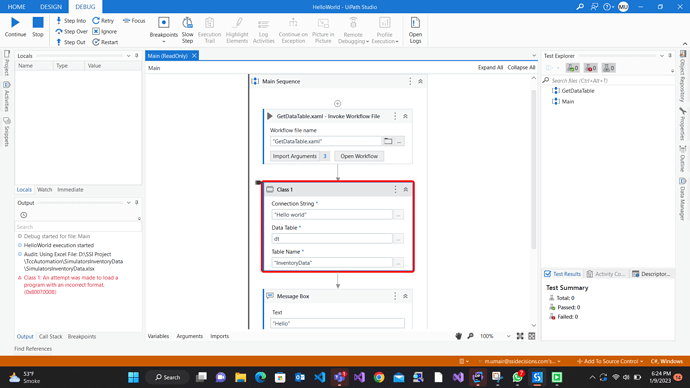Switch to the bottom Breakpoints tab
The height and width of the screenshot is (388, 690).
click(x=82, y=337)
